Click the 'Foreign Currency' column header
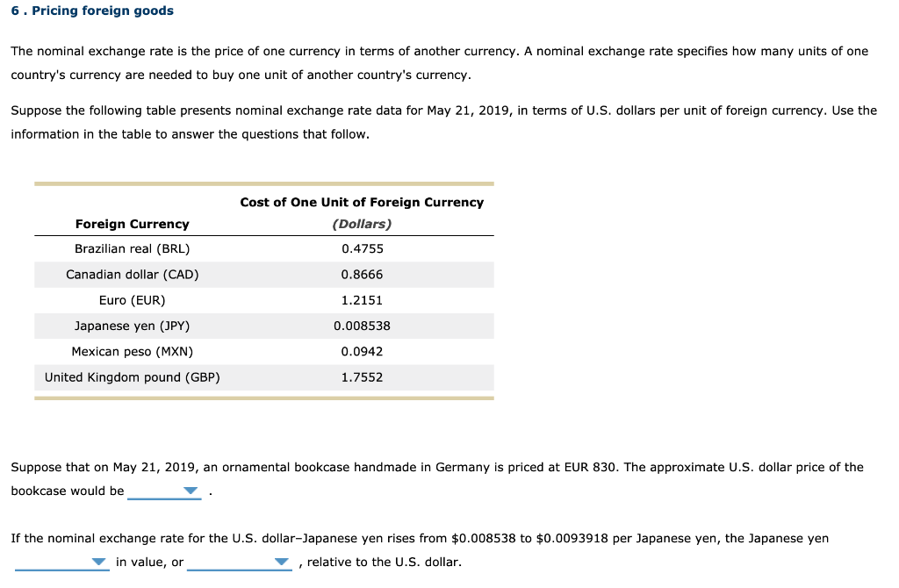 [x=132, y=224]
